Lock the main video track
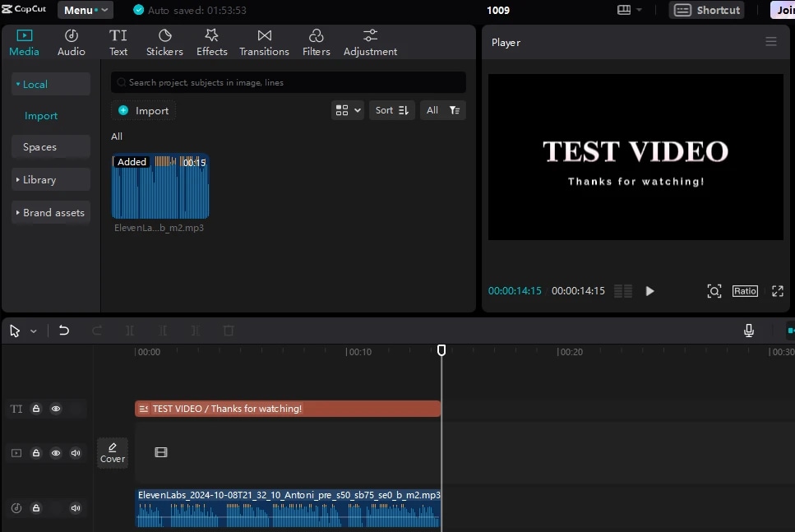 pos(36,453)
